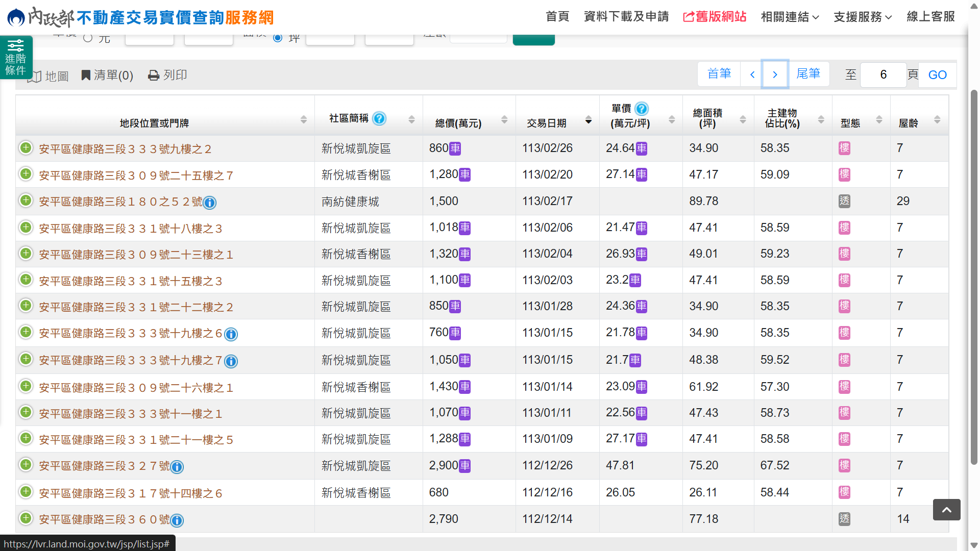Select the 坪 area radio button

(x=278, y=38)
